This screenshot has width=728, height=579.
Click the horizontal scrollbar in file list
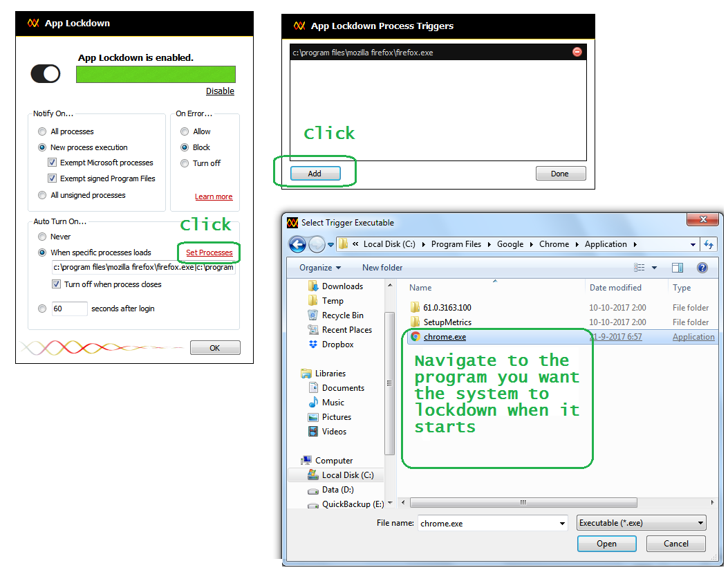pos(523,502)
